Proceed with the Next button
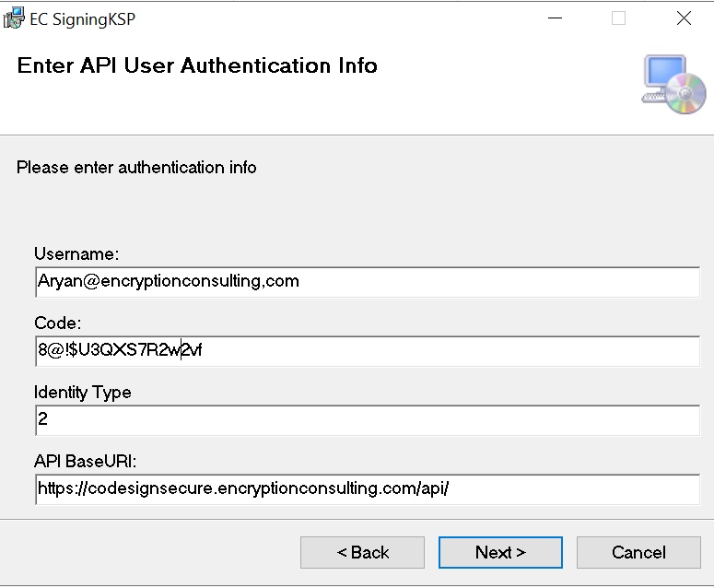Image resolution: width=714 pixels, height=588 pixels. click(500, 552)
